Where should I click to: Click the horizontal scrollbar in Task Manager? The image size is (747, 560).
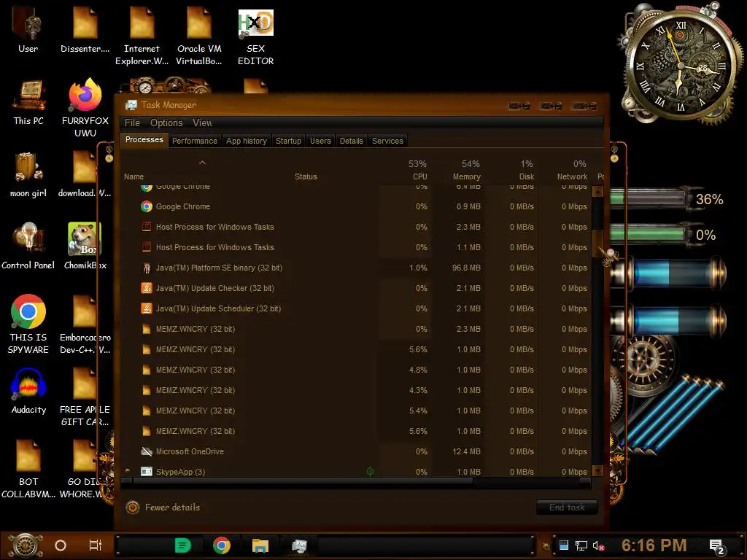click(303, 481)
